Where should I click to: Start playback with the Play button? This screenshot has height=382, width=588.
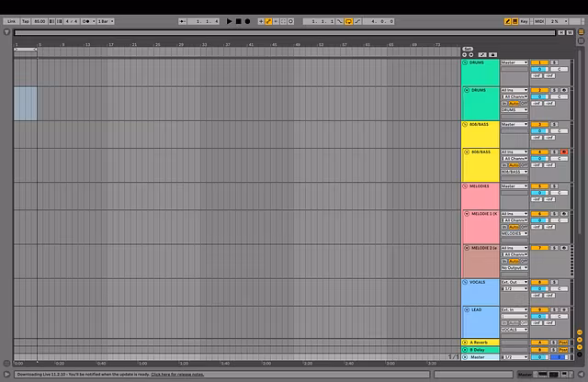[x=229, y=21]
